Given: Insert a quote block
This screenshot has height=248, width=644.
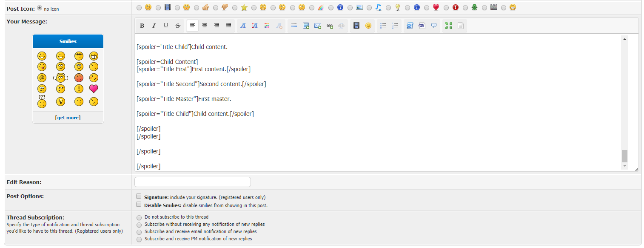Looking at the screenshot, I should coord(434,26).
